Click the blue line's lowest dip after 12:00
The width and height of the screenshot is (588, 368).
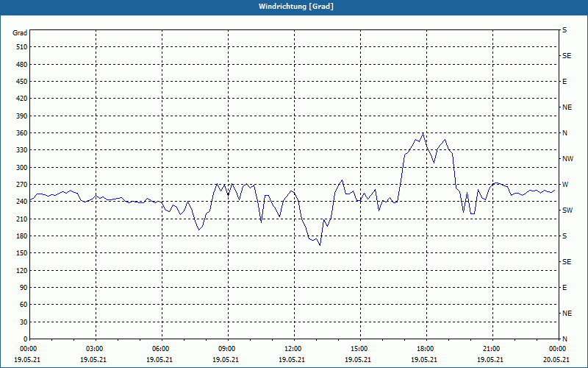pos(320,245)
